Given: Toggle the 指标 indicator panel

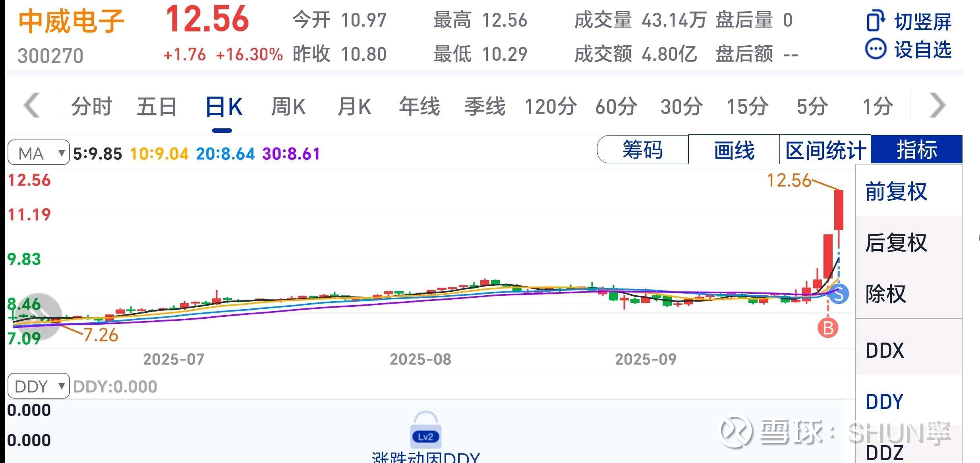Looking at the screenshot, I should (x=916, y=150).
